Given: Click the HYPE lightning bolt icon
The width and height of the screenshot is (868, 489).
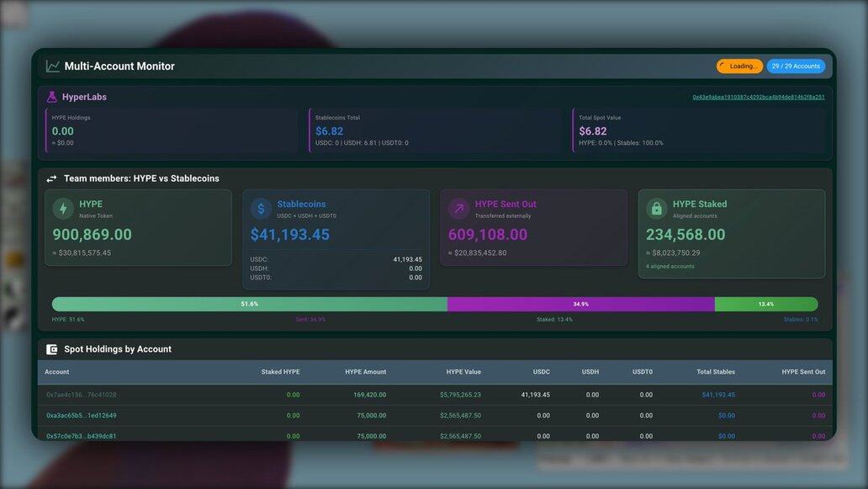Looking at the screenshot, I should pyautogui.click(x=63, y=209).
